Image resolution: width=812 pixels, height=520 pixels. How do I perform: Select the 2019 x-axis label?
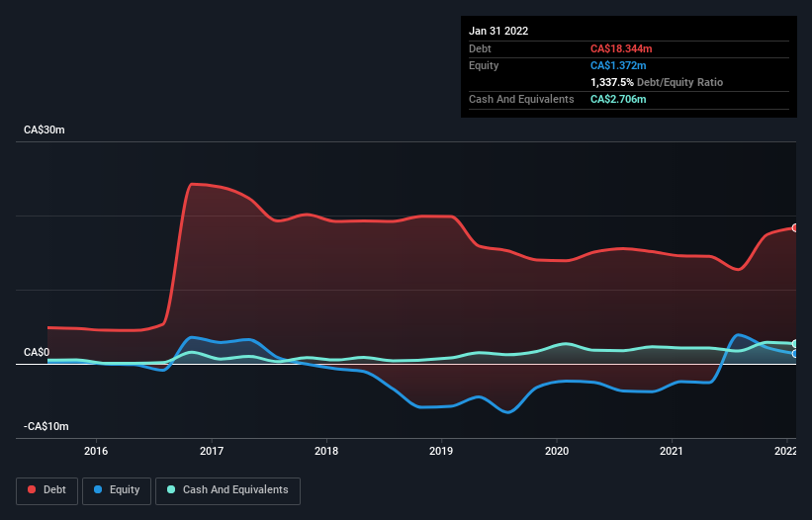(441, 451)
